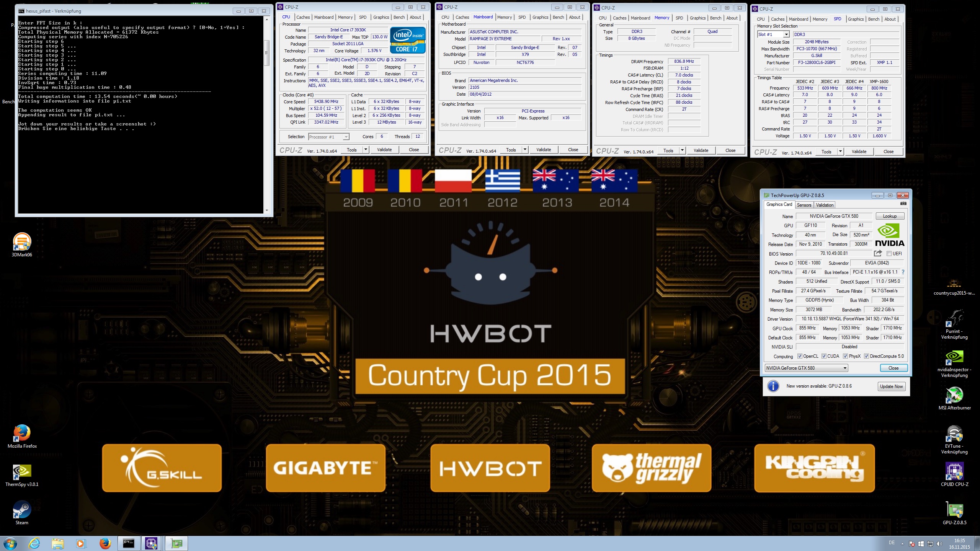Show hidden system tray icons
The height and width of the screenshot is (551, 980).
[902, 544]
